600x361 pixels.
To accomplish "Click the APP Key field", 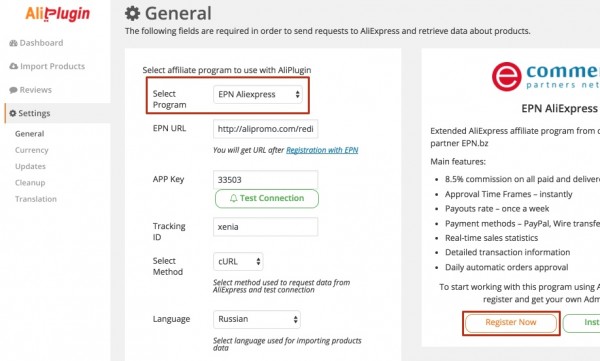I will (266, 180).
